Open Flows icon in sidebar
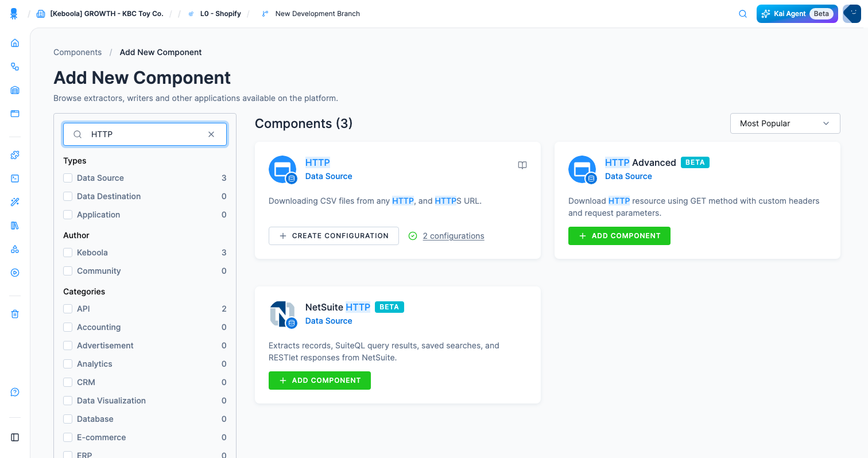The image size is (868, 458). coord(15,67)
